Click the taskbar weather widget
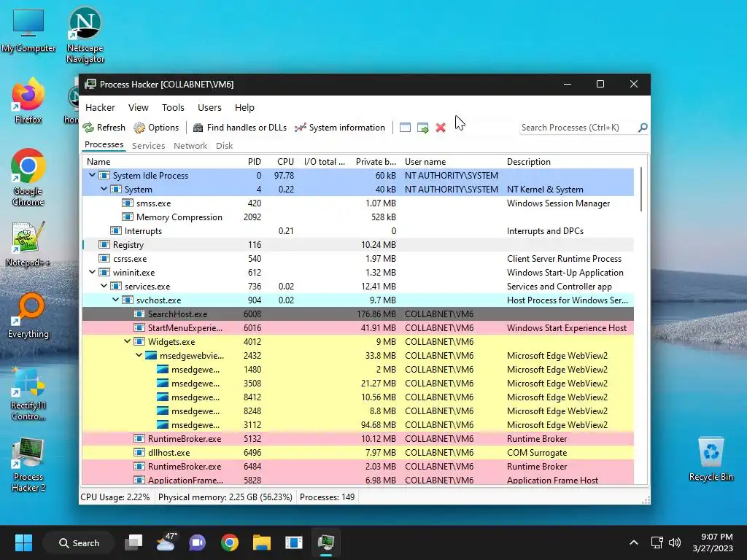The width and height of the screenshot is (747, 560). [x=166, y=542]
